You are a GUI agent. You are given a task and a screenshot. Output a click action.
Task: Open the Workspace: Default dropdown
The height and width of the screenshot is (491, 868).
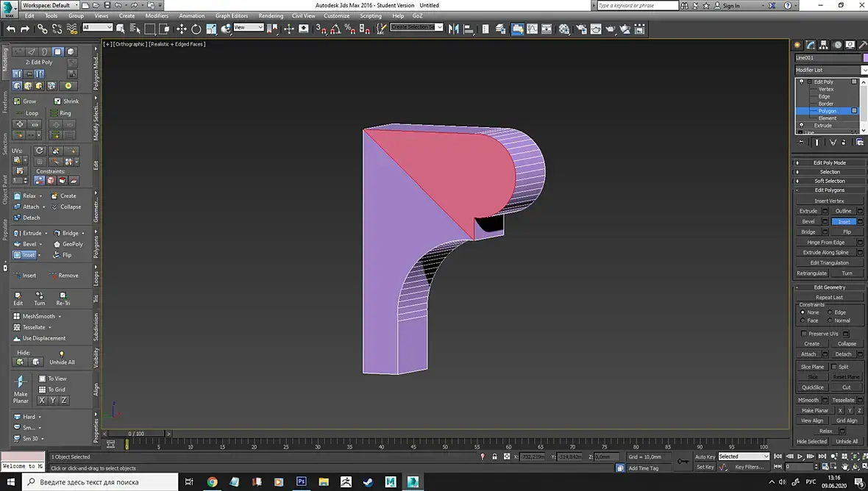point(49,5)
